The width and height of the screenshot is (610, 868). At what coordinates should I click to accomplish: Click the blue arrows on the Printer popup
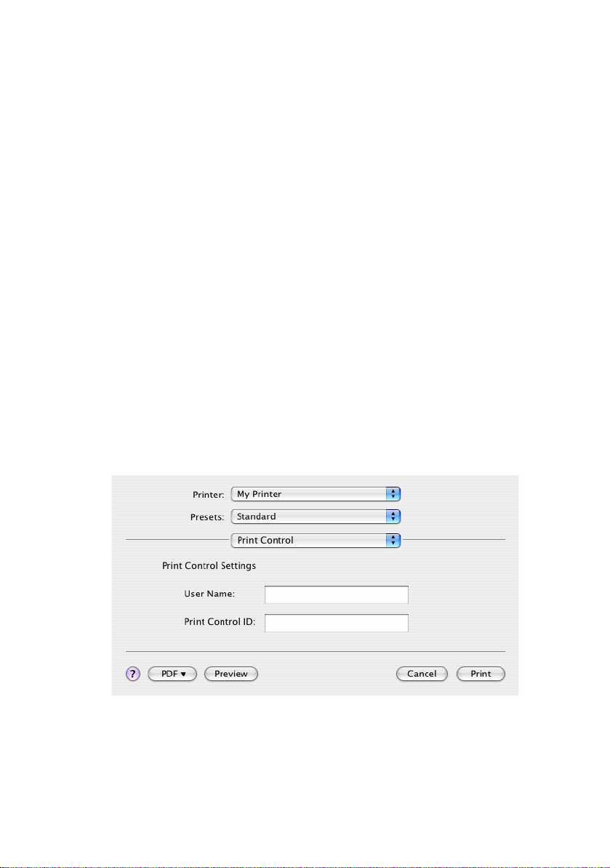point(393,494)
